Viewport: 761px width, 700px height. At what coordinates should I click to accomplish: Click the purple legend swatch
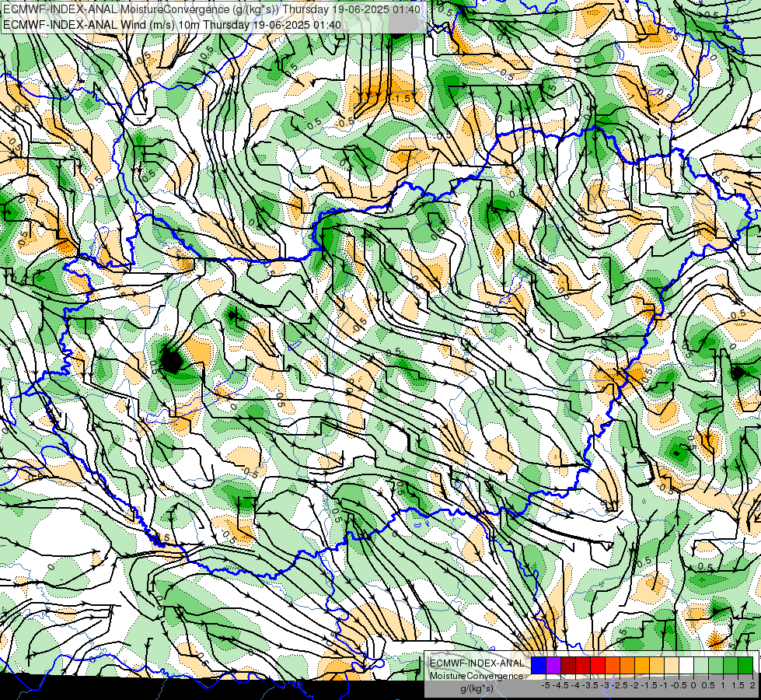[553, 665]
